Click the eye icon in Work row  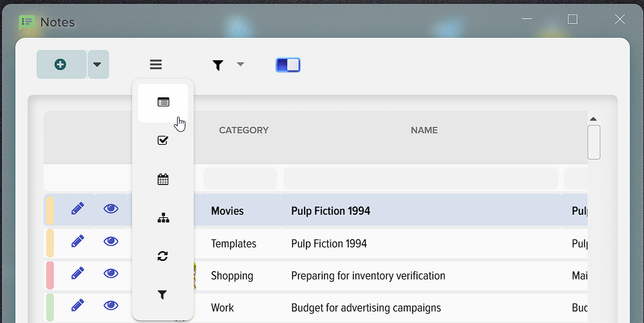pyautogui.click(x=111, y=305)
